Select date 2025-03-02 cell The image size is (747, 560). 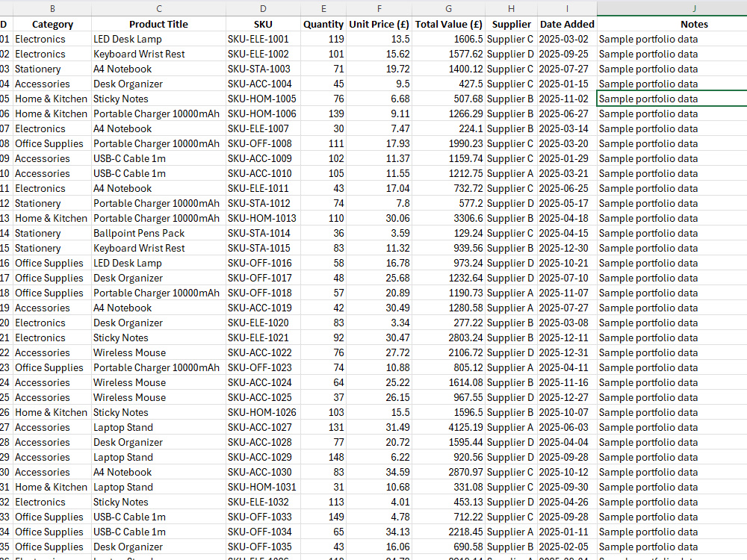point(567,39)
